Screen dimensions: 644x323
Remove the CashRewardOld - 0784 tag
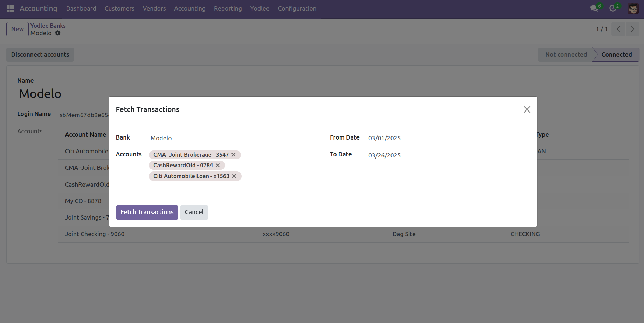pos(218,165)
